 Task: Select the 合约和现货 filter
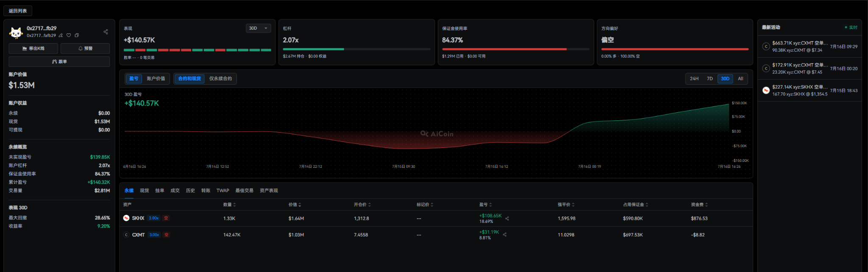click(x=189, y=79)
